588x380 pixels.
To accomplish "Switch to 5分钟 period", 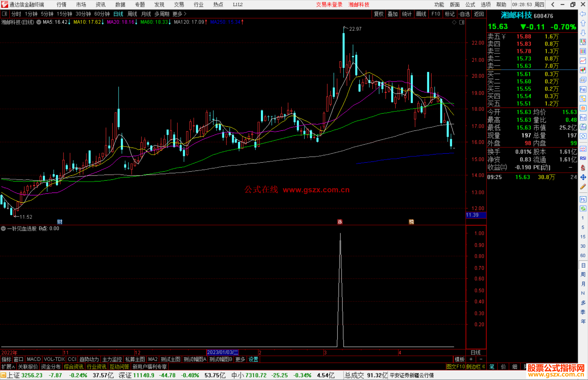I will pos(47,14).
